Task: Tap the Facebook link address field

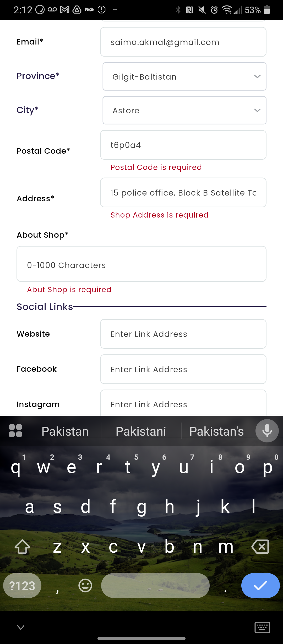Action: point(183,369)
